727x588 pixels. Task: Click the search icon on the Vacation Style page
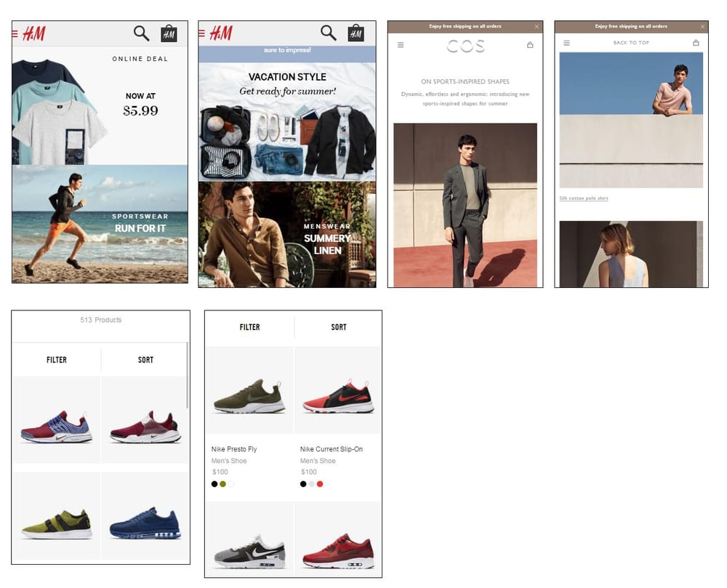click(x=328, y=31)
